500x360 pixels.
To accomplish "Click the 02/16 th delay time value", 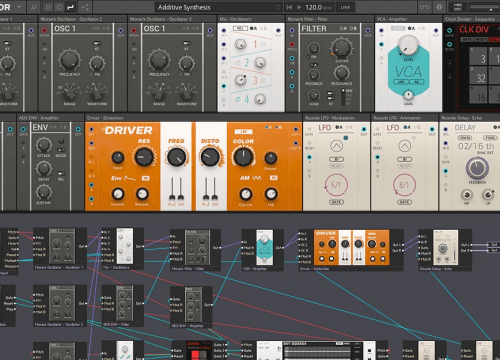I will [476, 146].
